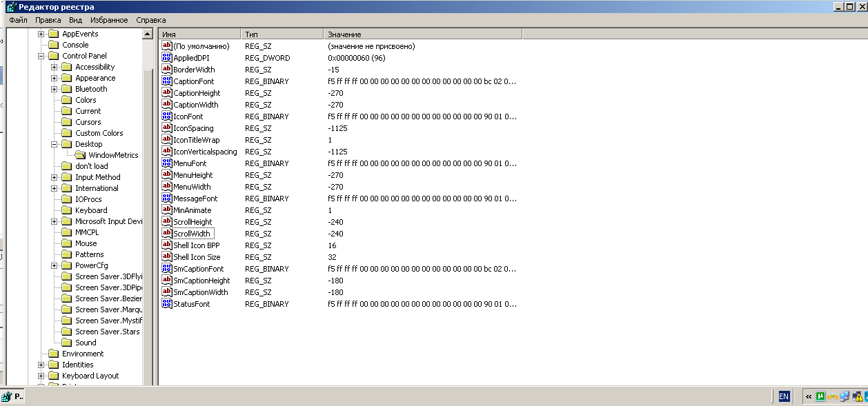Click the string icon beside BorderWidth
Viewport: 868px width, 406px height.
(166, 70)
